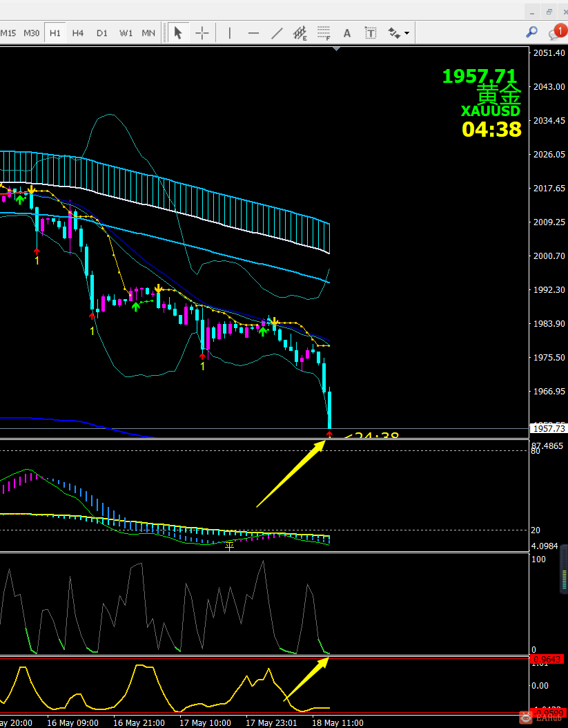Select the cursor arrow tool
This screenshot has width=568, height=728.
178,33
